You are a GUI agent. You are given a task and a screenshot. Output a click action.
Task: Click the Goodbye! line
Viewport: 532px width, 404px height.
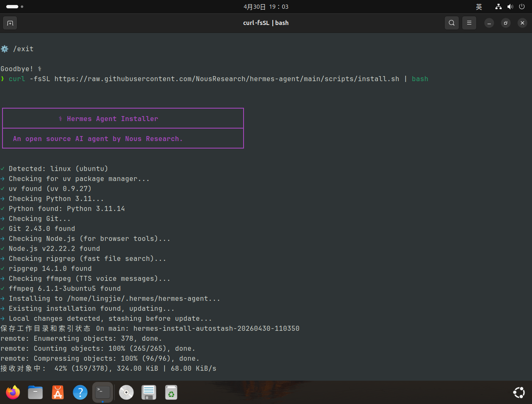click(x=21, y=69)
